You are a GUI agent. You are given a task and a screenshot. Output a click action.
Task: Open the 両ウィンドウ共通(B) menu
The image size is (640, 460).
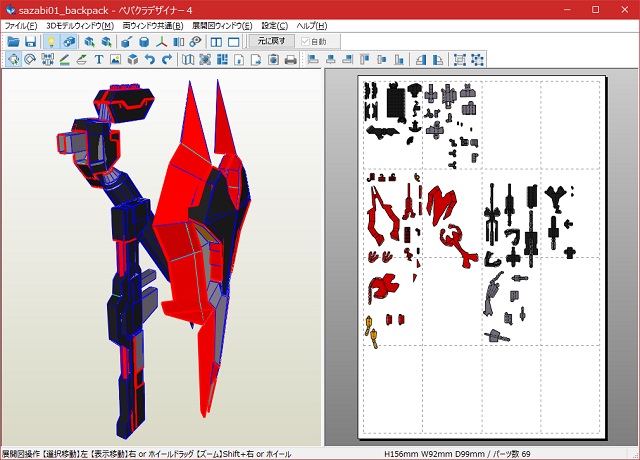tap(153, 26)
